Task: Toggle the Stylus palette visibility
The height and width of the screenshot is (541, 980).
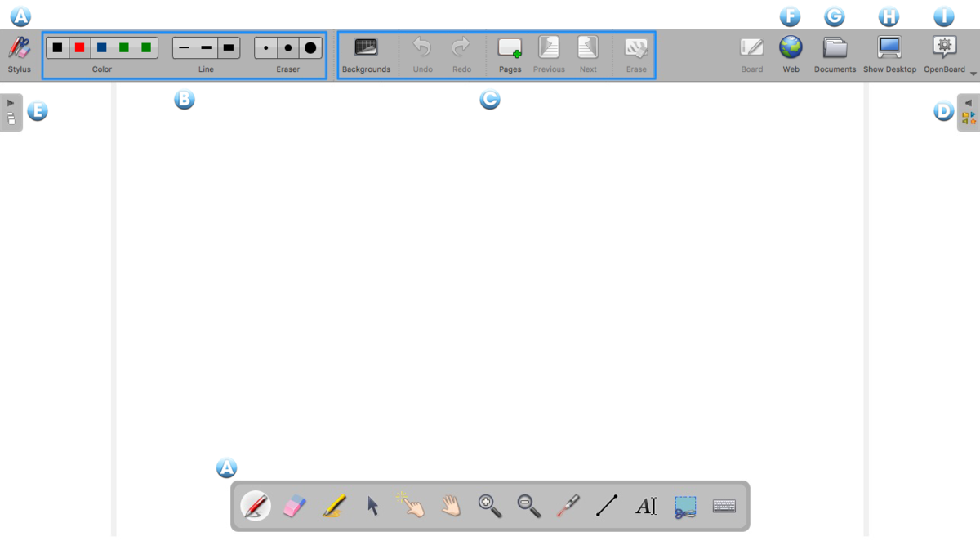Action: click(19, 54)
